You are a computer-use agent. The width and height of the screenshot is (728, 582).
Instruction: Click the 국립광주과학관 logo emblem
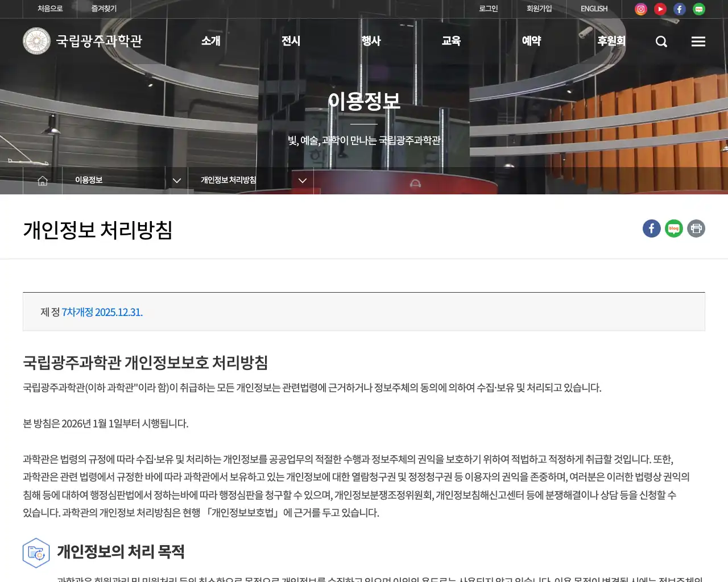(36, 41)
